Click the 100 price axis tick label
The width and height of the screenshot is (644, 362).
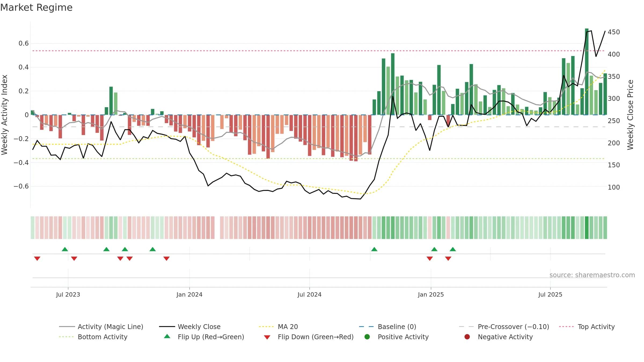click(x=614, y=187)
